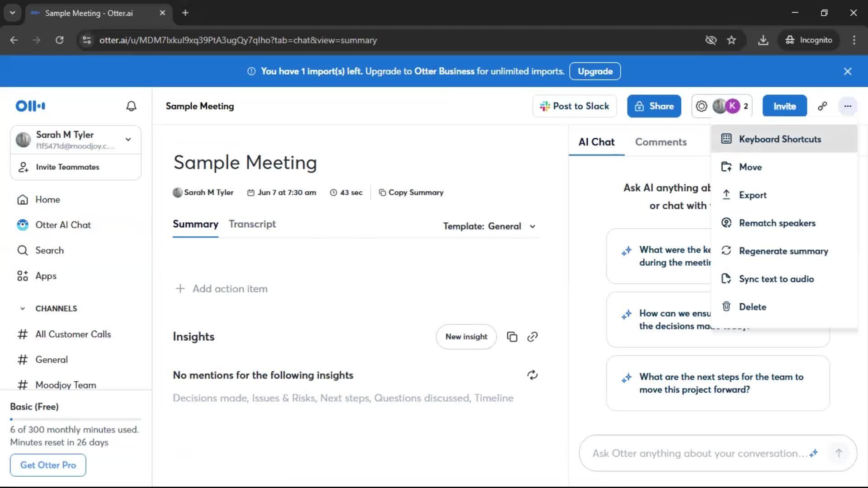Send the chat message with arrow button
Image resolution: width=868 pixels, height=488 pixels.
coord(839,453)
